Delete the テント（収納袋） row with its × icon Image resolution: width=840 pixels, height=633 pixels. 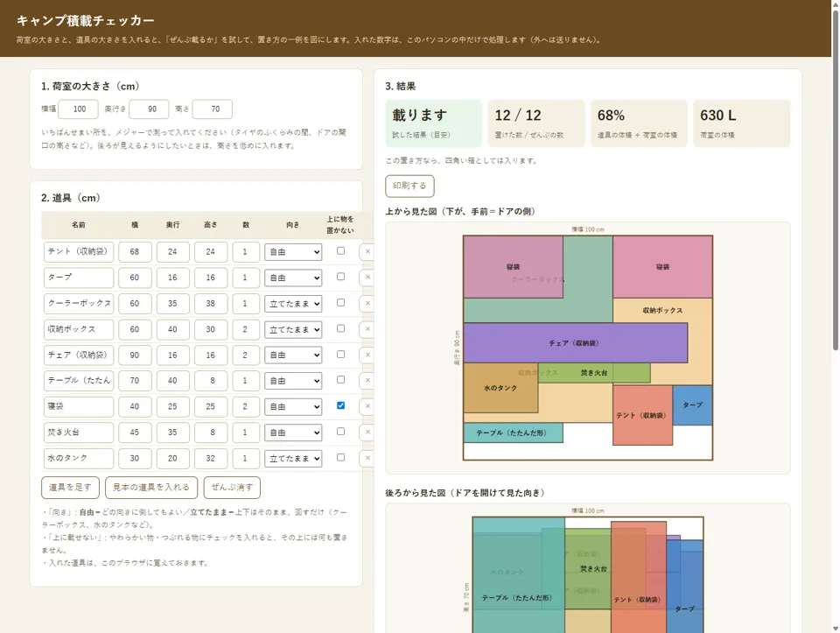(367, 251)
